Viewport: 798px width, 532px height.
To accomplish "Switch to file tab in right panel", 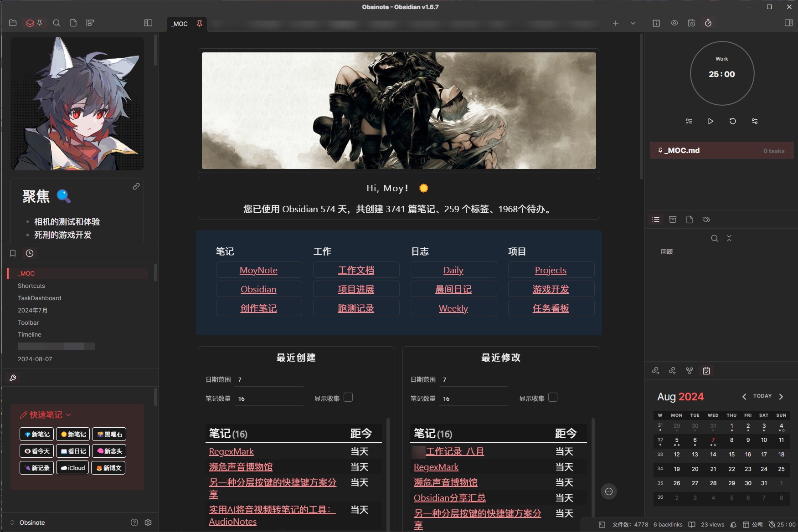I will 690,220.
